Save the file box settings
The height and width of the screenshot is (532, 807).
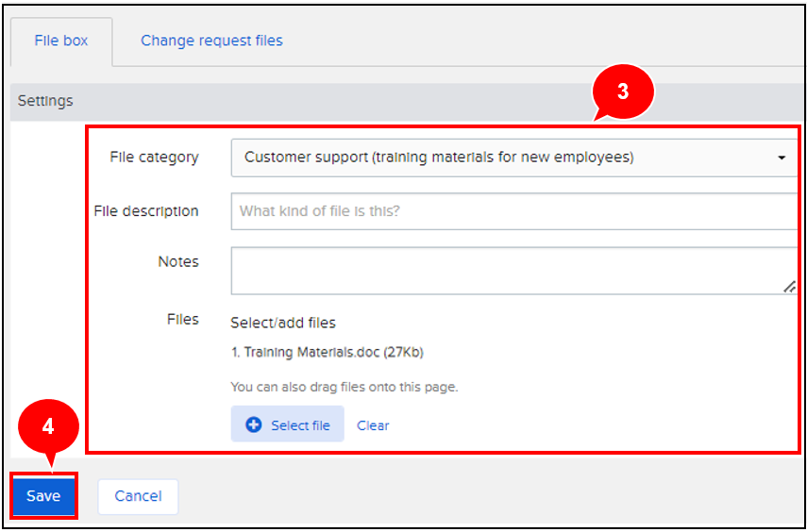[x=43, y=496]
